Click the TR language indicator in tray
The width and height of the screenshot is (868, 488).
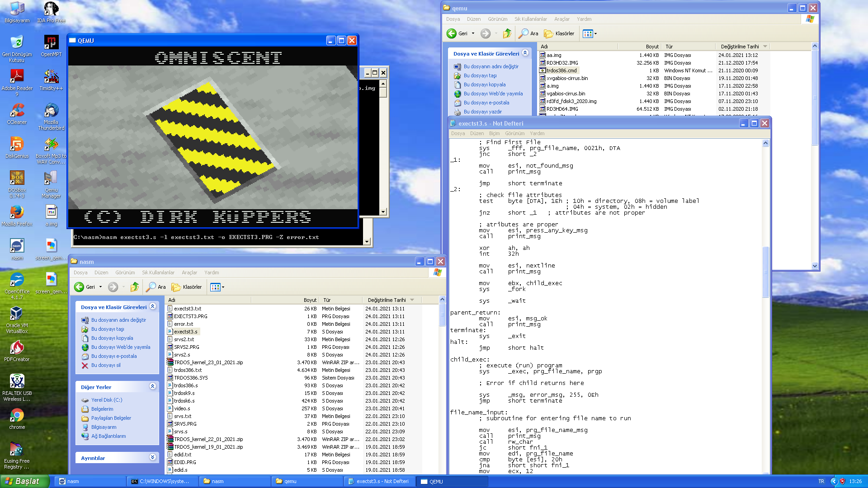821,481
